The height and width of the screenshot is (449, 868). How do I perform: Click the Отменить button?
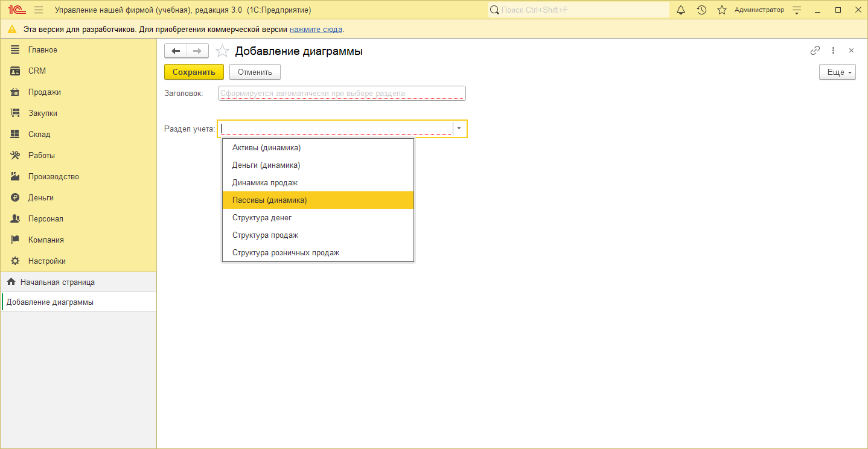pyautogui.click(x=255, y=72)
